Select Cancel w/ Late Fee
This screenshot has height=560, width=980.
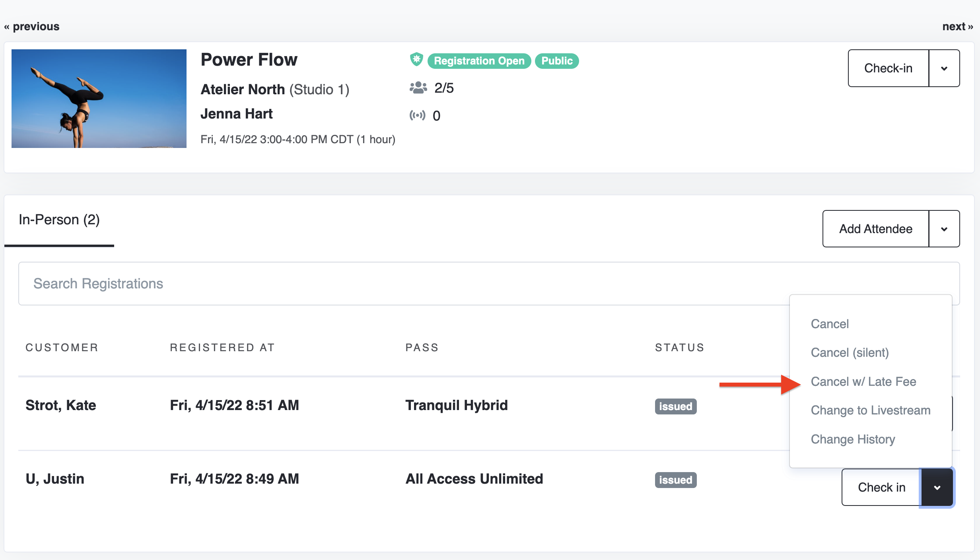click(863, 381)
